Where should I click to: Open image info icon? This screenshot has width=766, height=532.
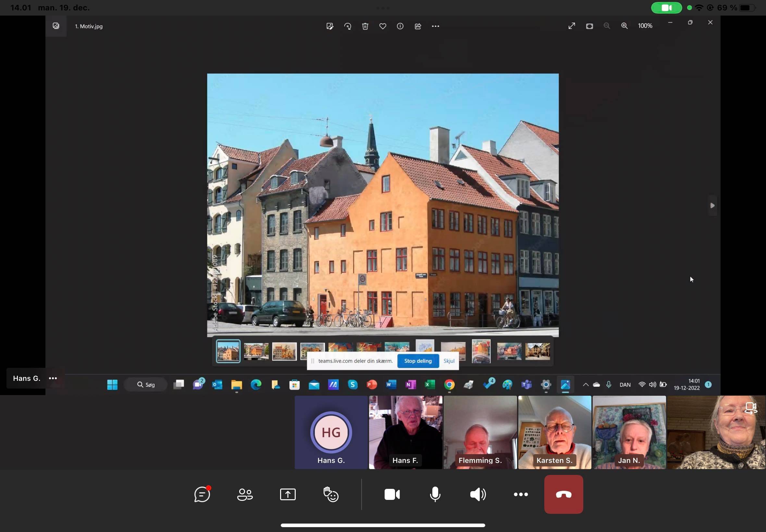[400, 26]
